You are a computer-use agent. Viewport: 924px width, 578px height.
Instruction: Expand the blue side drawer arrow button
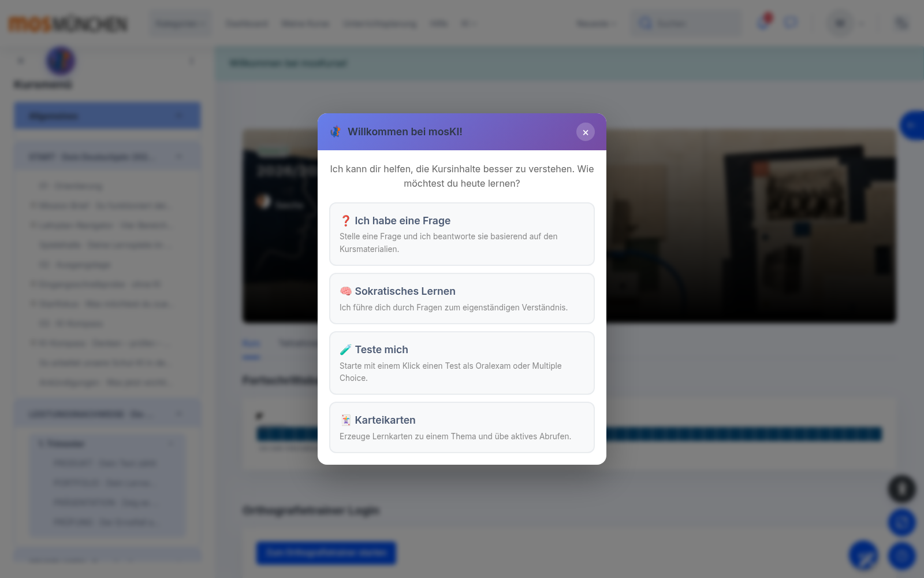(x=912, y=125)
